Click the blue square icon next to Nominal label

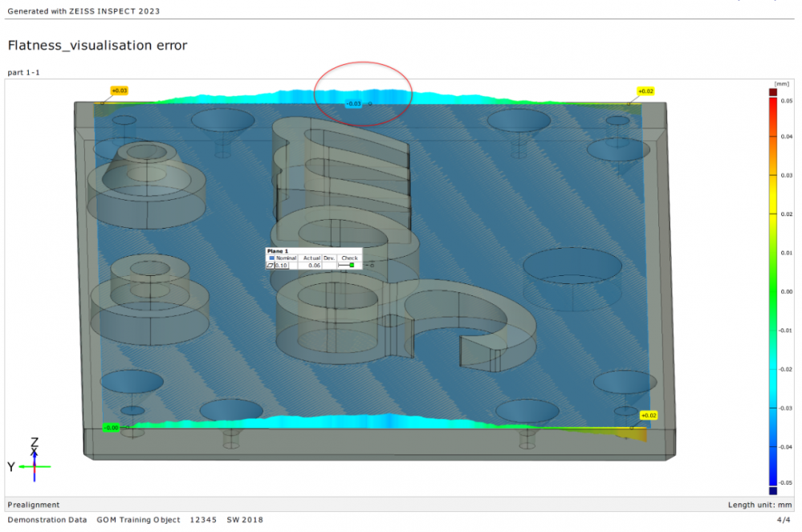271,258
